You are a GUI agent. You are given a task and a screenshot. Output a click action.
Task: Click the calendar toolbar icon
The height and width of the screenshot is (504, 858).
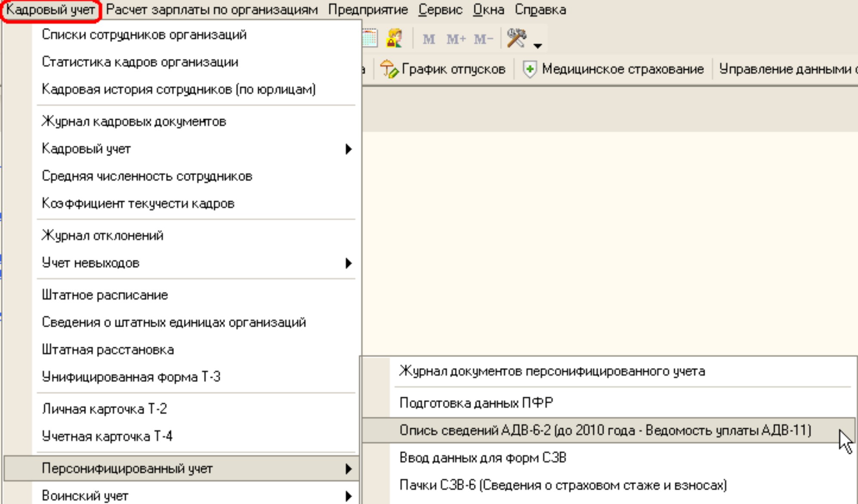click(x=370, y=38)
